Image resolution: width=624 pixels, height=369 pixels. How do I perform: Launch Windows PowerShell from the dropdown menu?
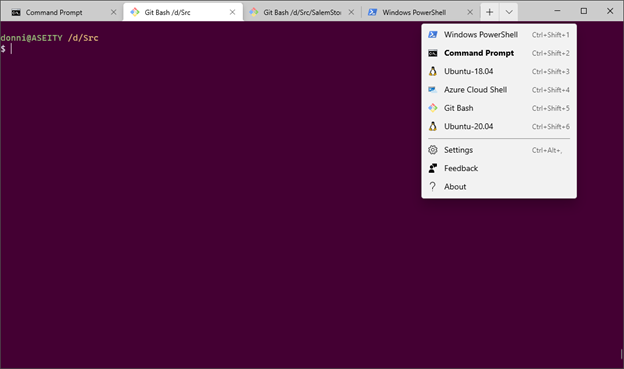coord(499,35)
